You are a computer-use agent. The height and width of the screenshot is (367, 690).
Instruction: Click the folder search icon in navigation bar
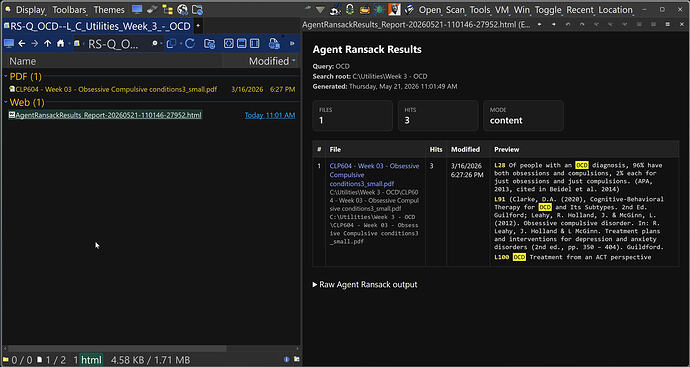pyautogui.click(x=210, y=44)
